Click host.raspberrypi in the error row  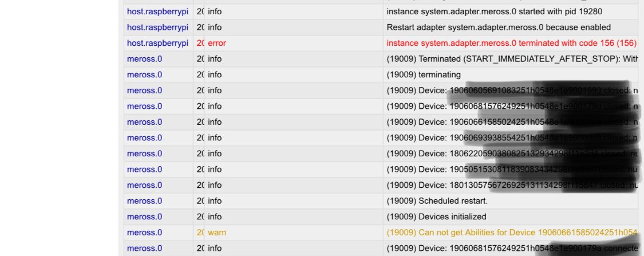(x=157, y=43)
